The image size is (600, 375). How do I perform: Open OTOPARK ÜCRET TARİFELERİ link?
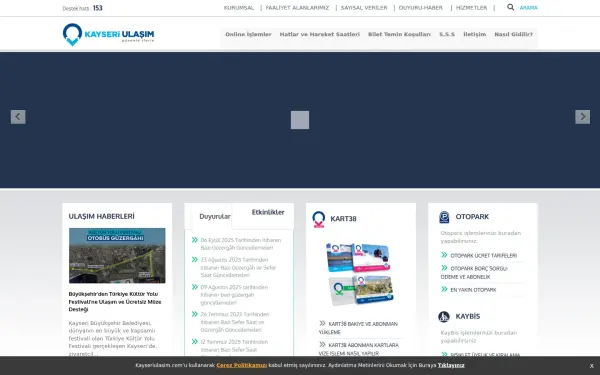click(483, 256)
